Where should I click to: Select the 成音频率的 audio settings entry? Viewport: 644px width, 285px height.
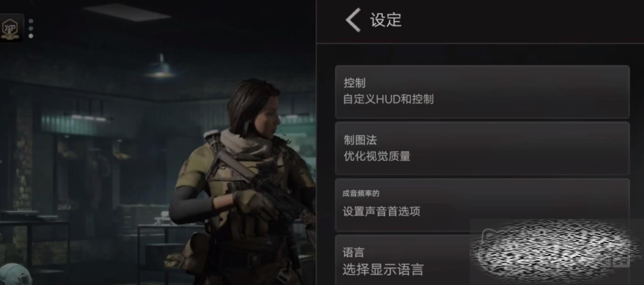click(482, 205)
